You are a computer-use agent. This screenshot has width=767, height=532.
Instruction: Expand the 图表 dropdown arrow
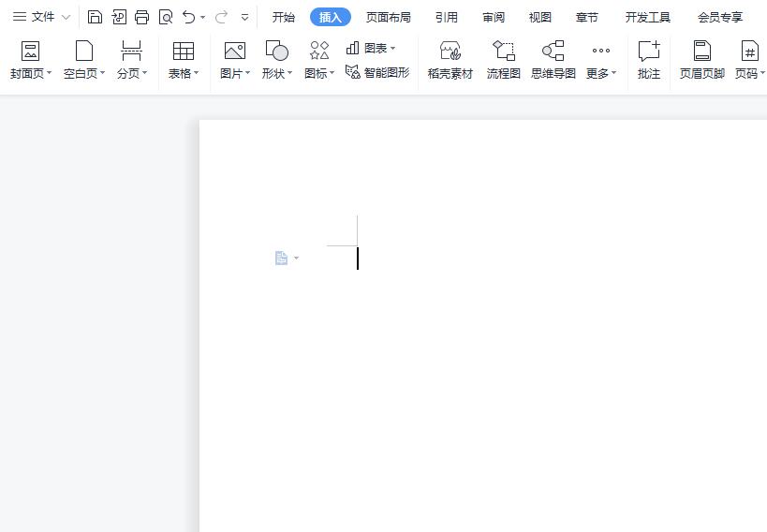[x=392, y=49]
